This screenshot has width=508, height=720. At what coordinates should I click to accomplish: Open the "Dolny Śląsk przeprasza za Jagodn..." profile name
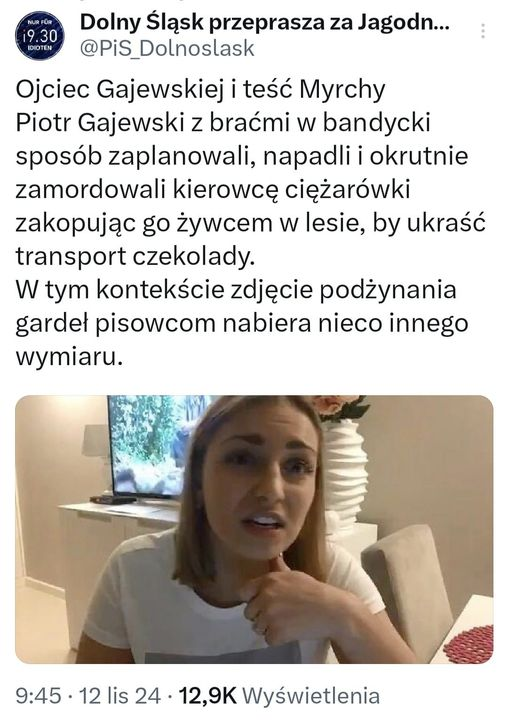pyautogui.click(x=265, y=23)
